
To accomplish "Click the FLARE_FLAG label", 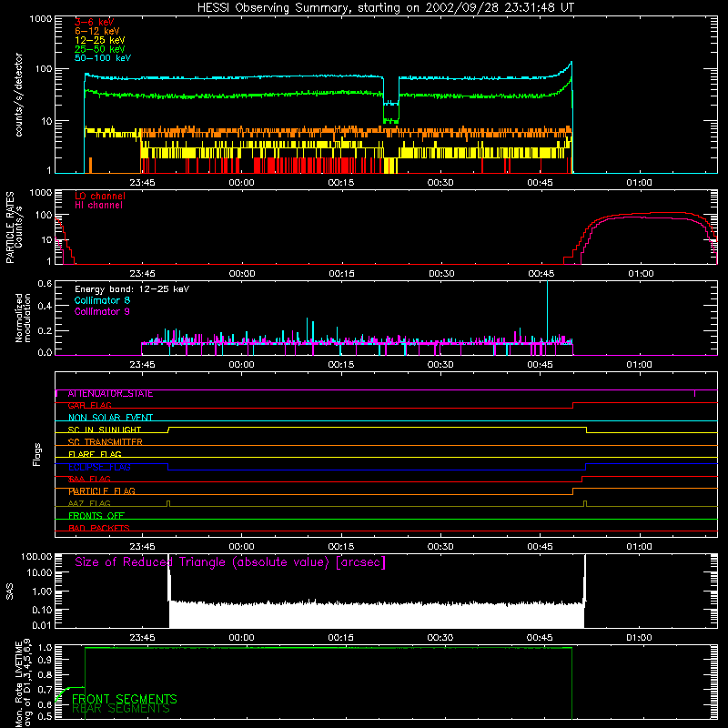I will click(x=95, y=454).
